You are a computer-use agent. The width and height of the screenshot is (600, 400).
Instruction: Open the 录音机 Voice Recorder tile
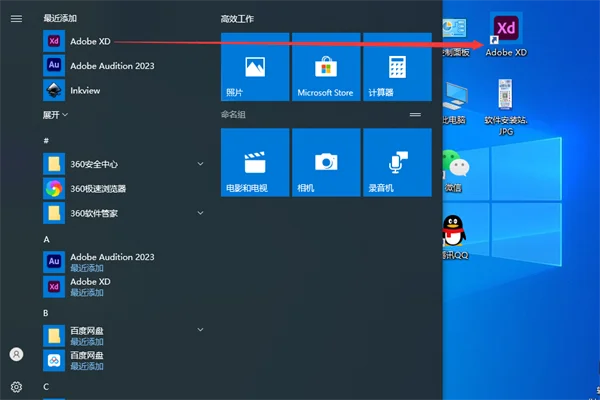point(397,162)
